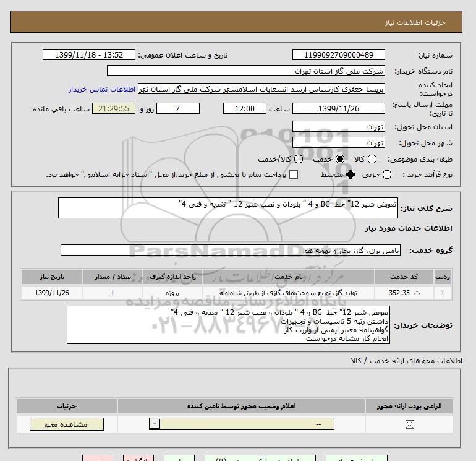Click the announcement date field 1399/11/18 - 13:52
This screenshot has height=461, width=476.
click(x=89, y=54)
